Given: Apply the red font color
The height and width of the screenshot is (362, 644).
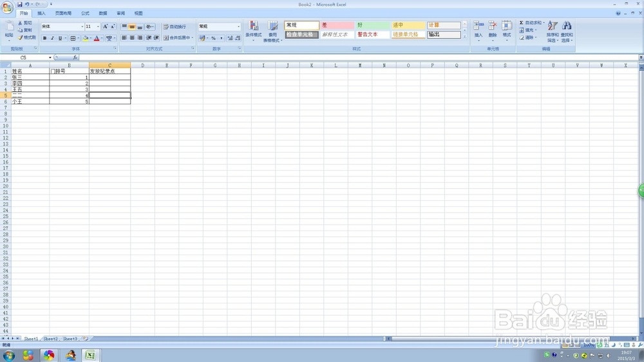Looking at the screenshot, I should click(x=97, y=38).
